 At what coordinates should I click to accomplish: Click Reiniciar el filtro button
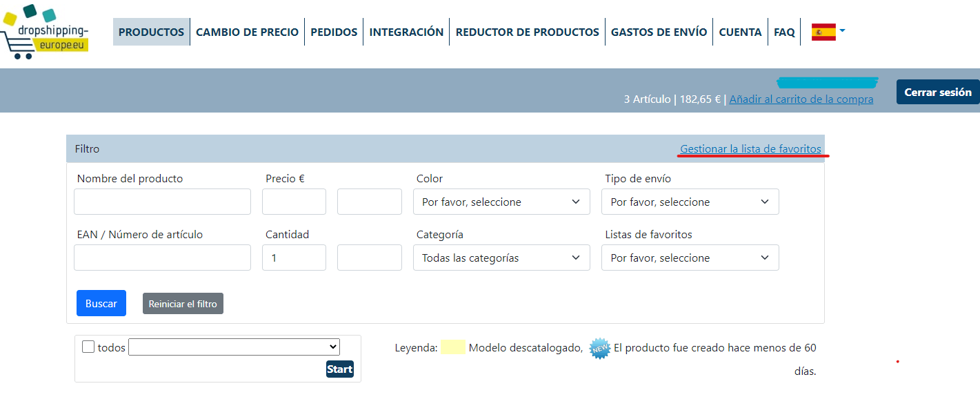[183, 304]
